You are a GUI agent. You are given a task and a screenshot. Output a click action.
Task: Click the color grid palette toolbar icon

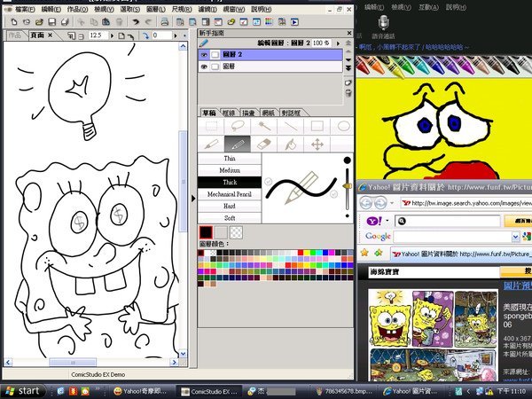[269, 22]
